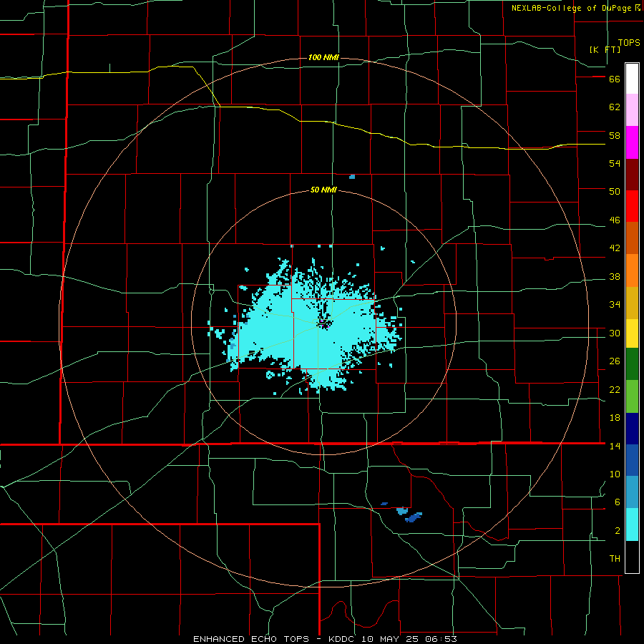Select the light green legend swatch
This screenshot has height=644, width=644.
[x=632, y=396]
